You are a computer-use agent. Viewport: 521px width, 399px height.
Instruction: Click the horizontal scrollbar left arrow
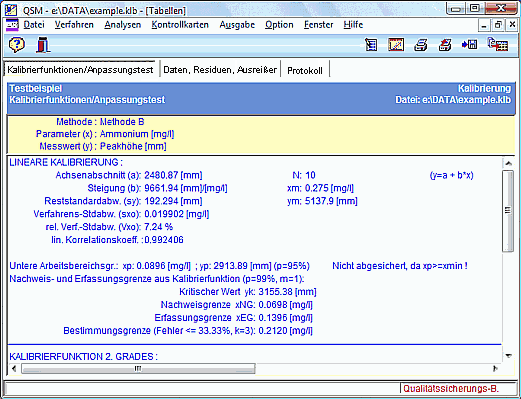[x=14, y=368]
